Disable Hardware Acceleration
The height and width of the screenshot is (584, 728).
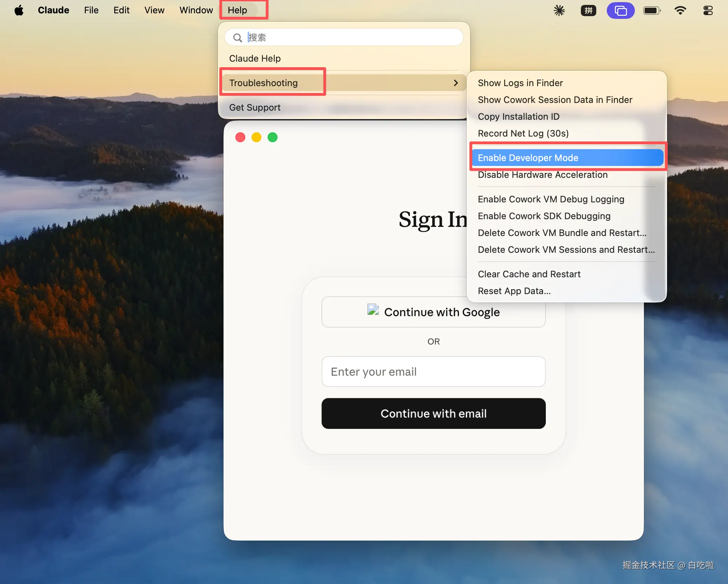[567, 175]
